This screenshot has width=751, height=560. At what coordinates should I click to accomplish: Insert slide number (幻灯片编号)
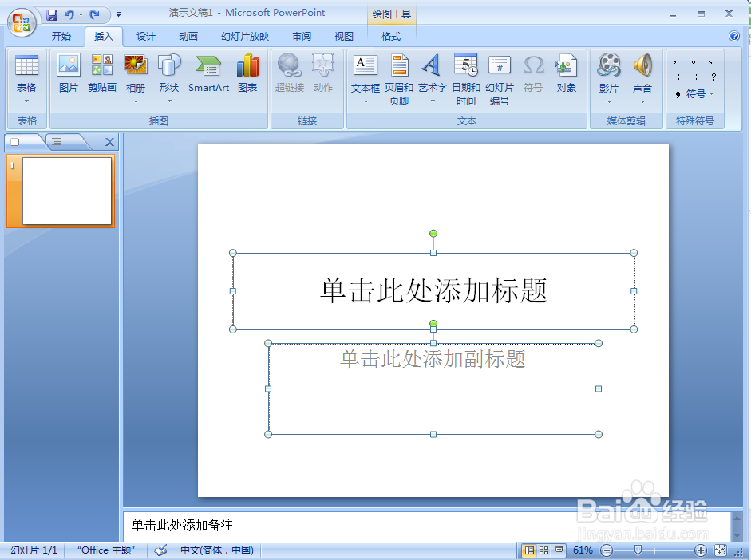(x=500, y=79)
